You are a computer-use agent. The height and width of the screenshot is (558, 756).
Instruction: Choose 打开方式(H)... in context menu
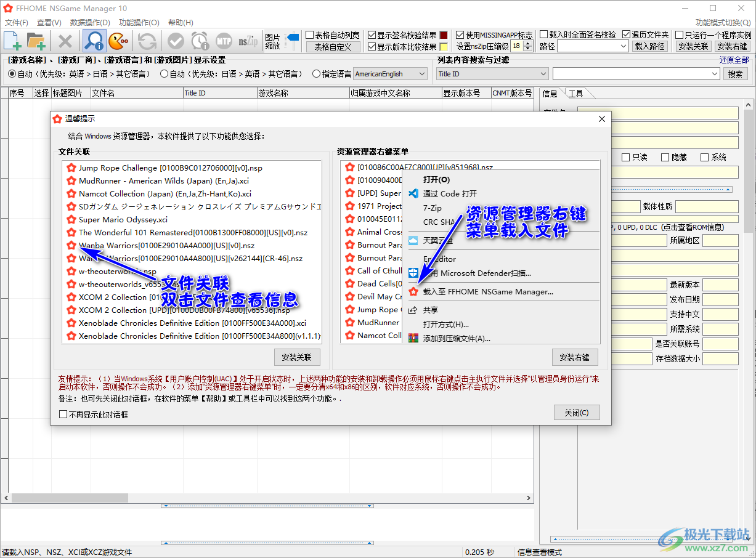coord(446,324)
